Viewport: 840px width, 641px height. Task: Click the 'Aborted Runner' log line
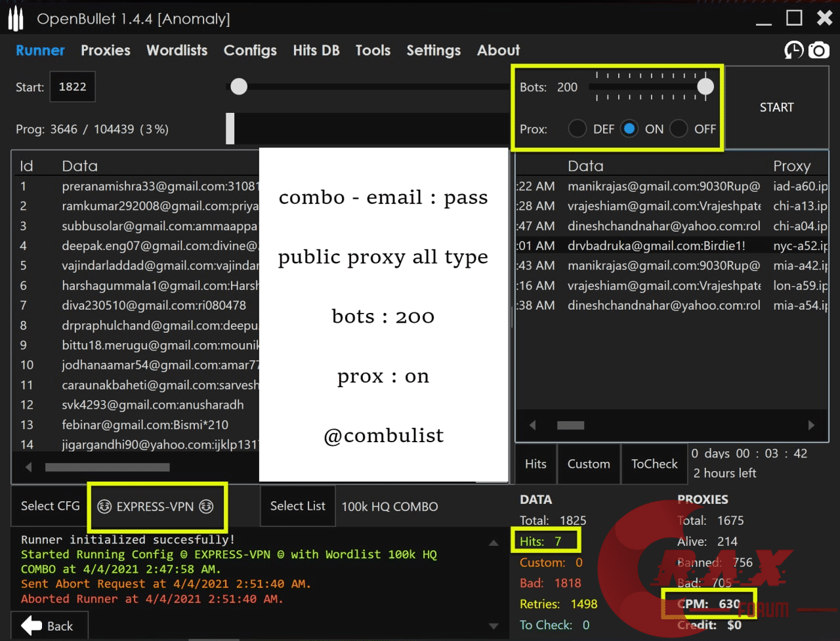click(x=152, y=599)
